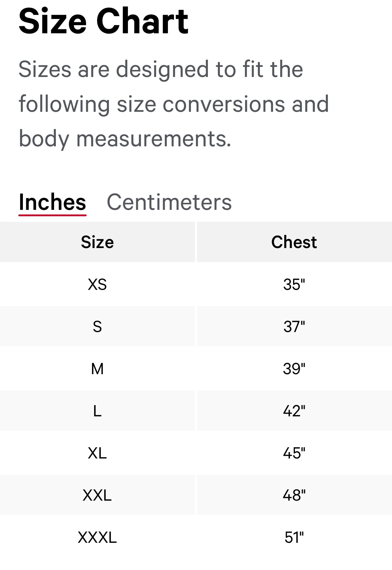Click the L size cell
This screenshot has width=392, height=570.
click(x=97, y=411)
